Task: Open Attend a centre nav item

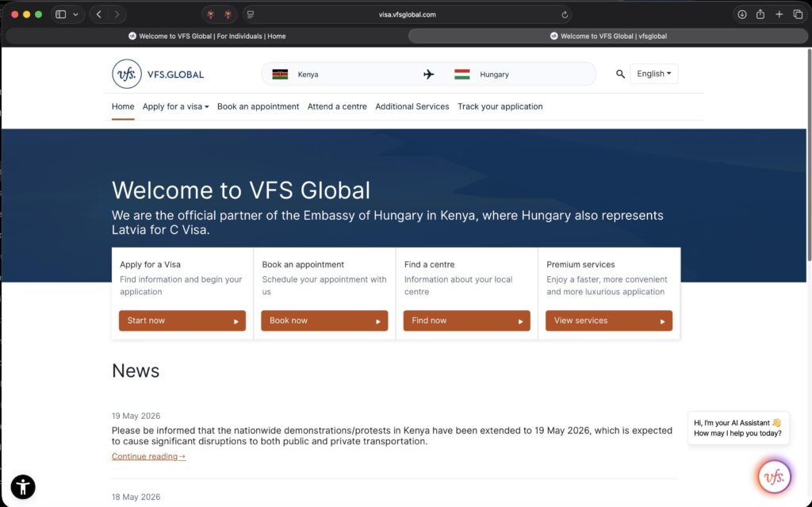Action: coord(337,106)
